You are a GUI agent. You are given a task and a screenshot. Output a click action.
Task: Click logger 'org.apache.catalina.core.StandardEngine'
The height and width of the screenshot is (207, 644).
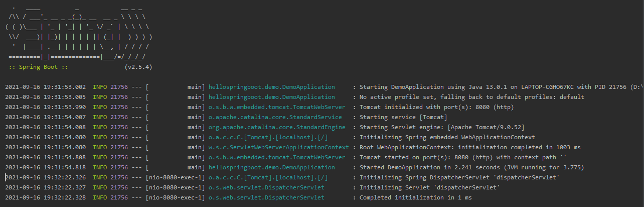pyautogui.click(x=277, y=127)
